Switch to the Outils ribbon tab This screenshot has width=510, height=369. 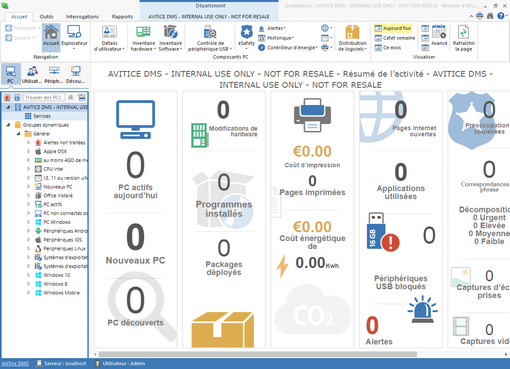46,17
